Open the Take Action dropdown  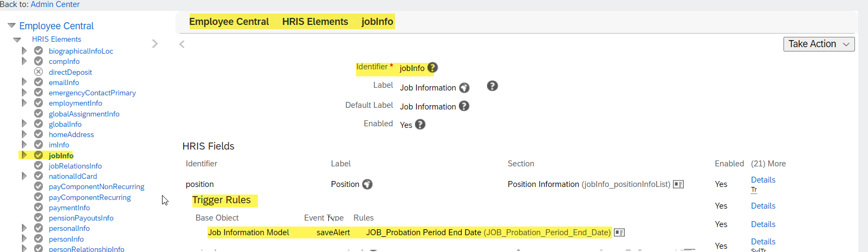(819, 44)
